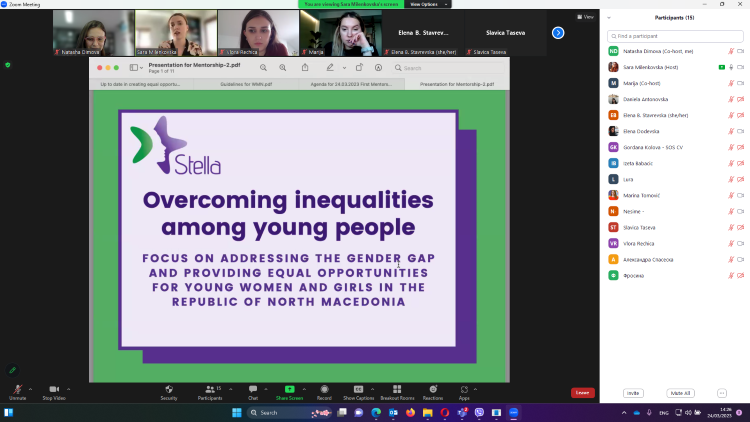Click Sara Milenkovska's green screen-share indicator
This screenshot has height=422, width=750.
(x=722, y=67)
